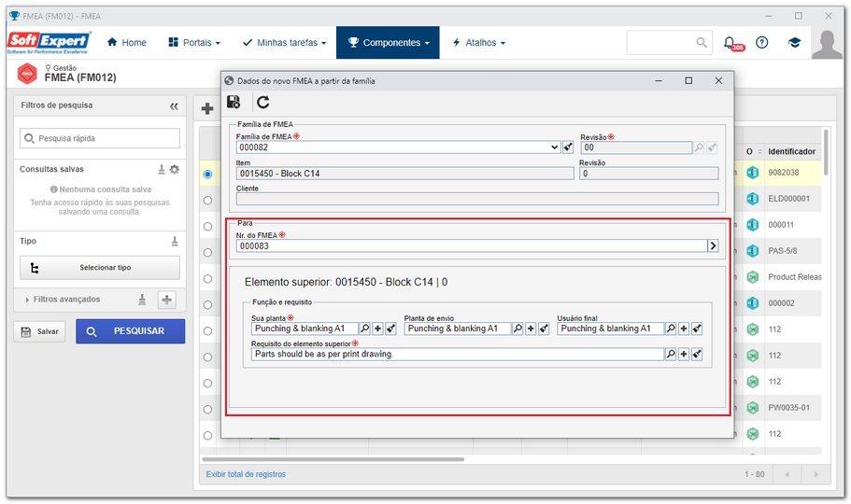This screenshot has height=504, width=851.
Task: Search Planta de envio with magnifier
Action: tap(518, 329)
